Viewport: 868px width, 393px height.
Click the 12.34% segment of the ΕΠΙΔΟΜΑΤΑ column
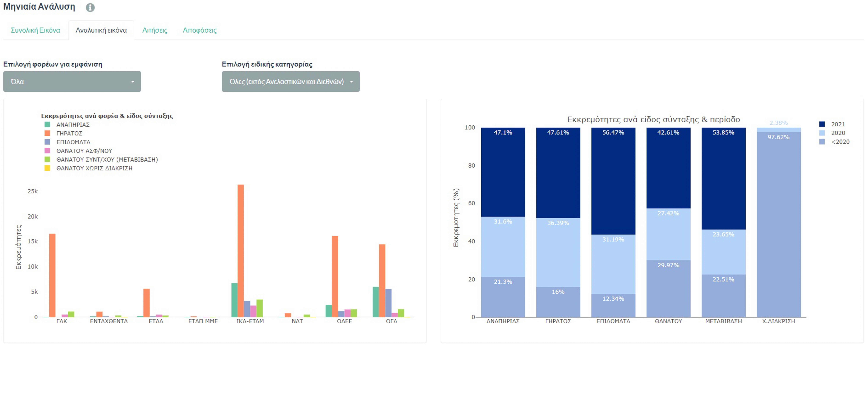pos(613,305)
